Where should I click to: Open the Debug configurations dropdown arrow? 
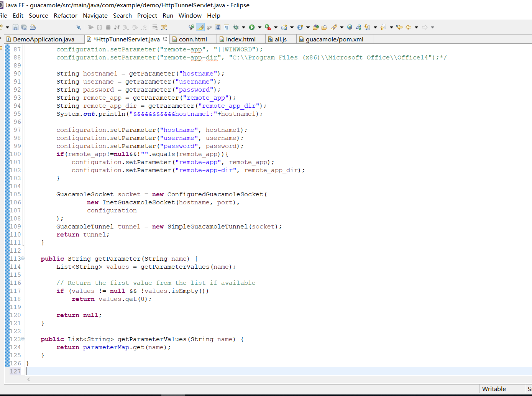coord(243,27)
